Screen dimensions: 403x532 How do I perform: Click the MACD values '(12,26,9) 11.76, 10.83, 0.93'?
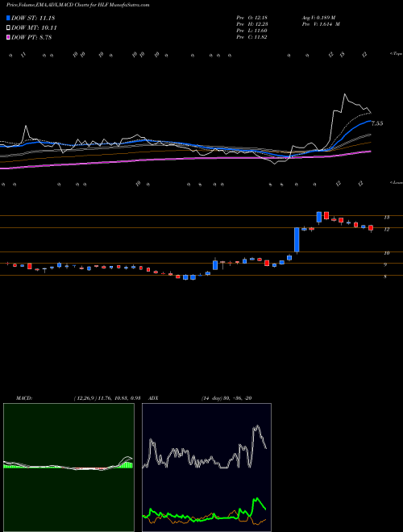(107, 398)
